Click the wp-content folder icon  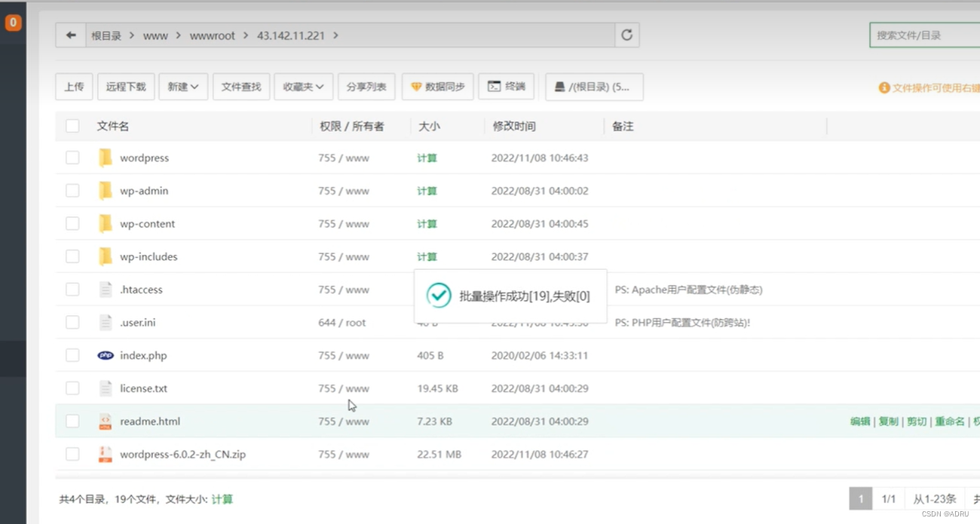coord(105,224)
